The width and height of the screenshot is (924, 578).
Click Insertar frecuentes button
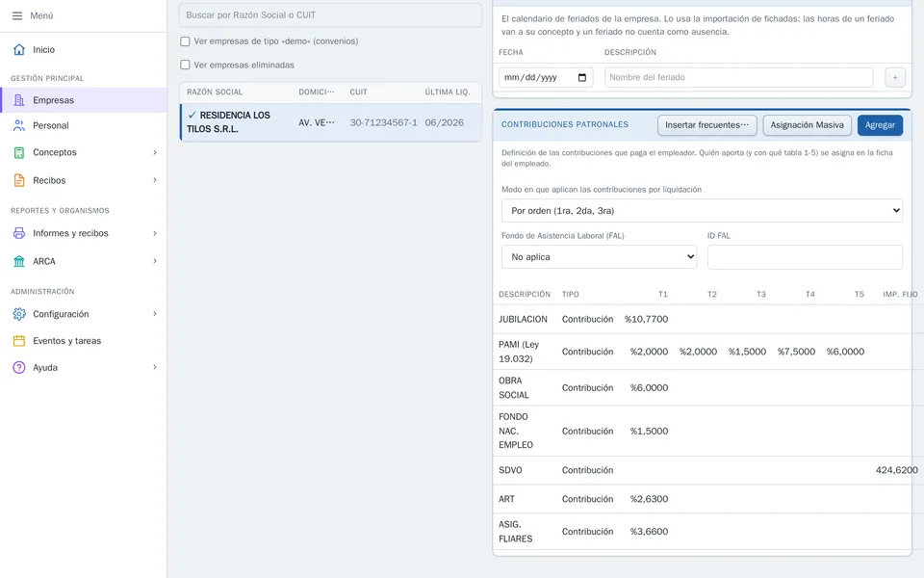click(707, 125)
